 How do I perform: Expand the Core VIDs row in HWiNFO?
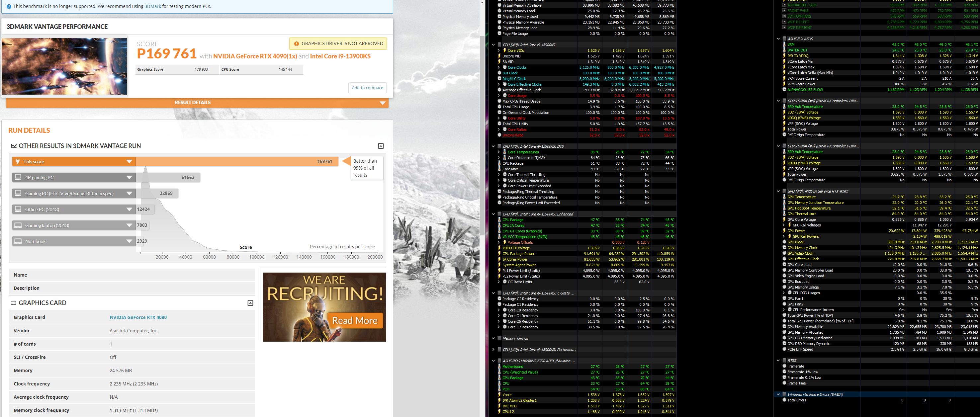point(499,50)
